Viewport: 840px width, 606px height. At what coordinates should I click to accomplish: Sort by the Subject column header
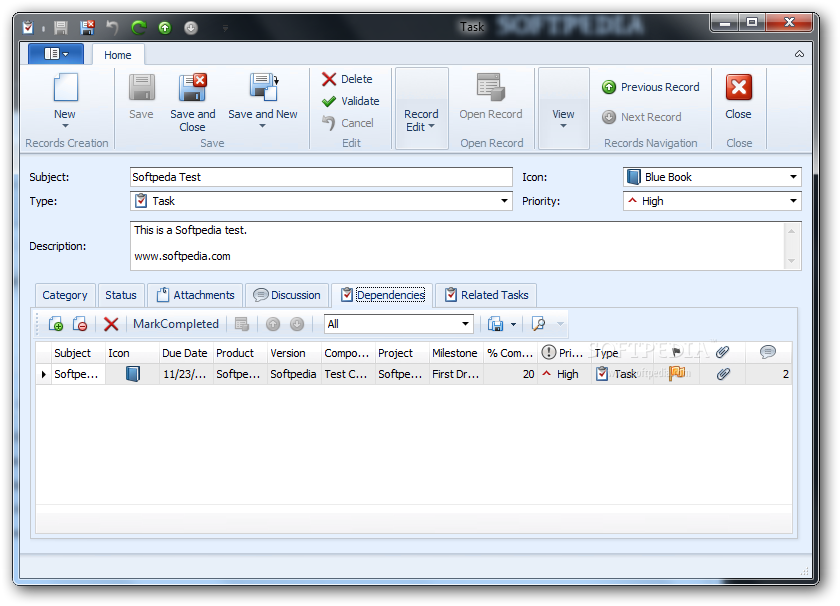[78, 353]
